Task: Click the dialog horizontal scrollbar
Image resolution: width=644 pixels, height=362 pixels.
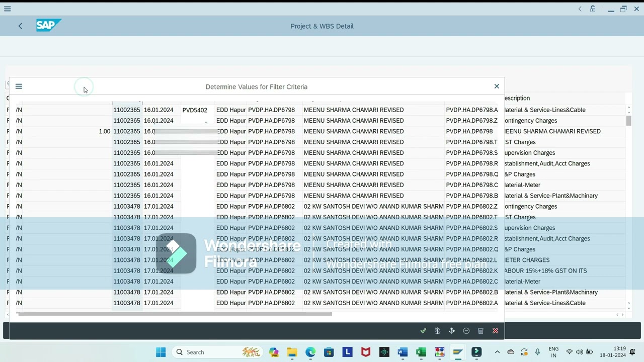Action: [174, 314]
